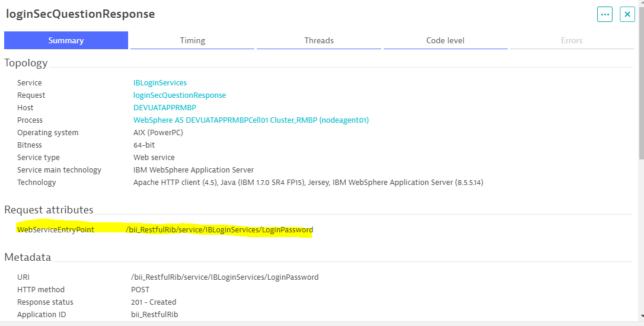Click the Application ID label
Screen dimensions: 644x326
tap(42, 315)
